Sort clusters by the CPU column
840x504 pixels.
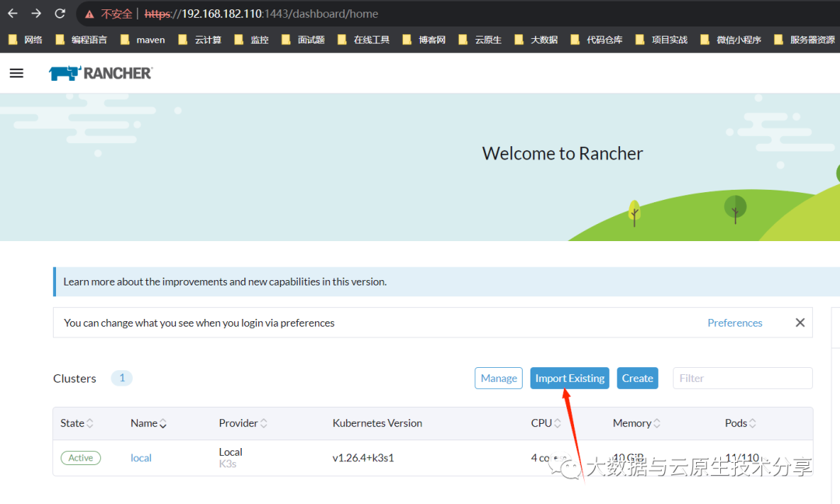pos(546,423)
